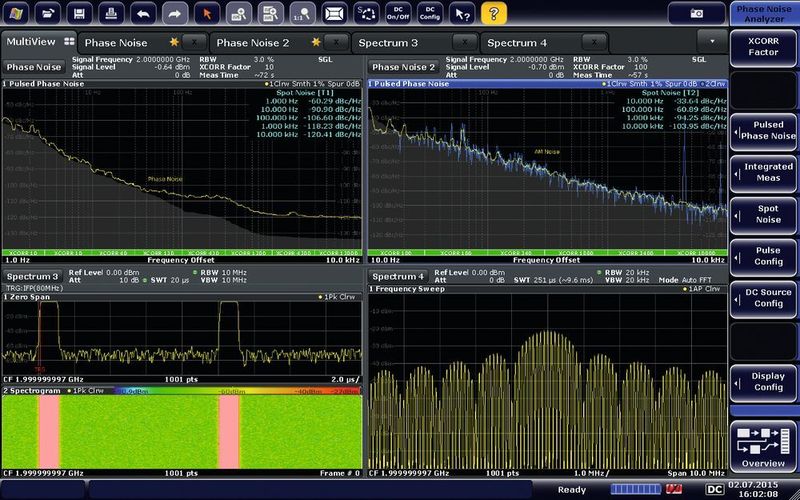Undo the last action with back arrow
The image size is (800, 500).
click(145, 13)
